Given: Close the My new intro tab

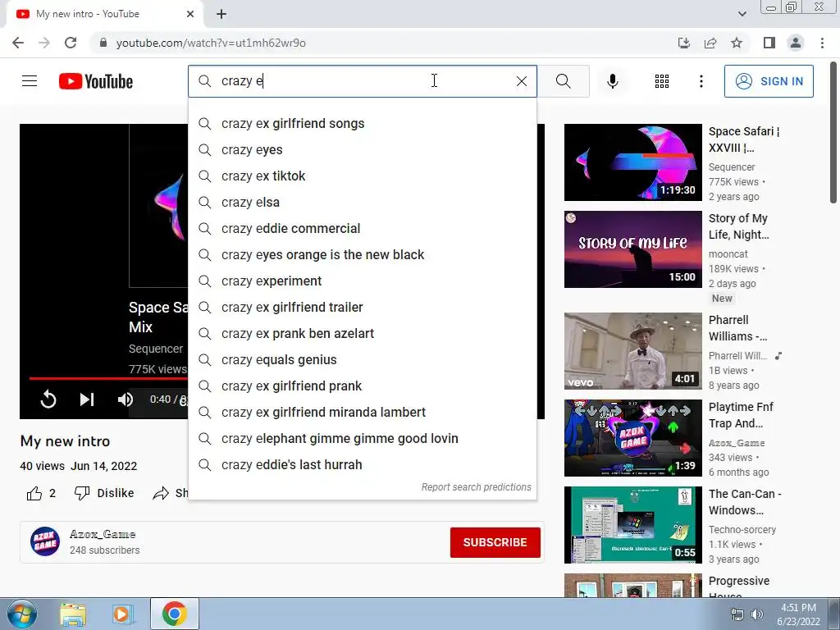Looking at the screenshot, I should [x=190, y=14].
